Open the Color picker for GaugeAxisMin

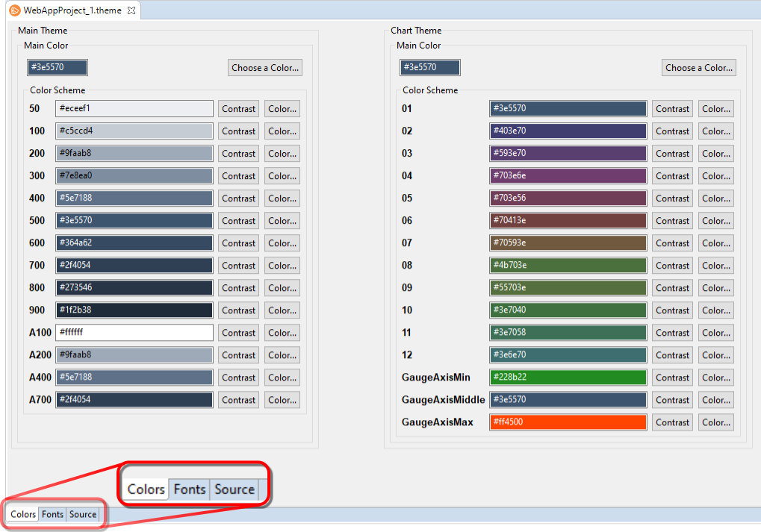[715, 378]
